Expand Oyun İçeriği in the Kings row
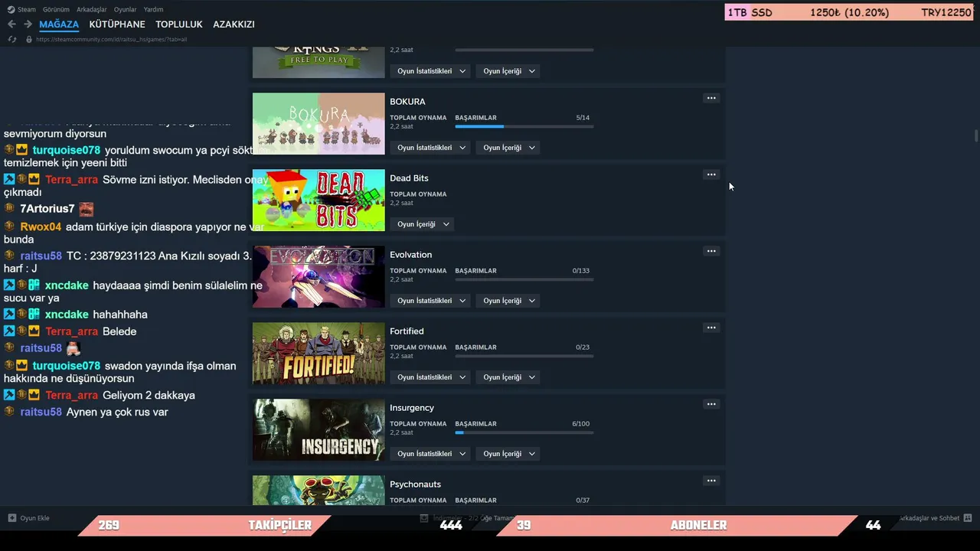The height and width of the screenshot is (551, 980). coord(509,71)
